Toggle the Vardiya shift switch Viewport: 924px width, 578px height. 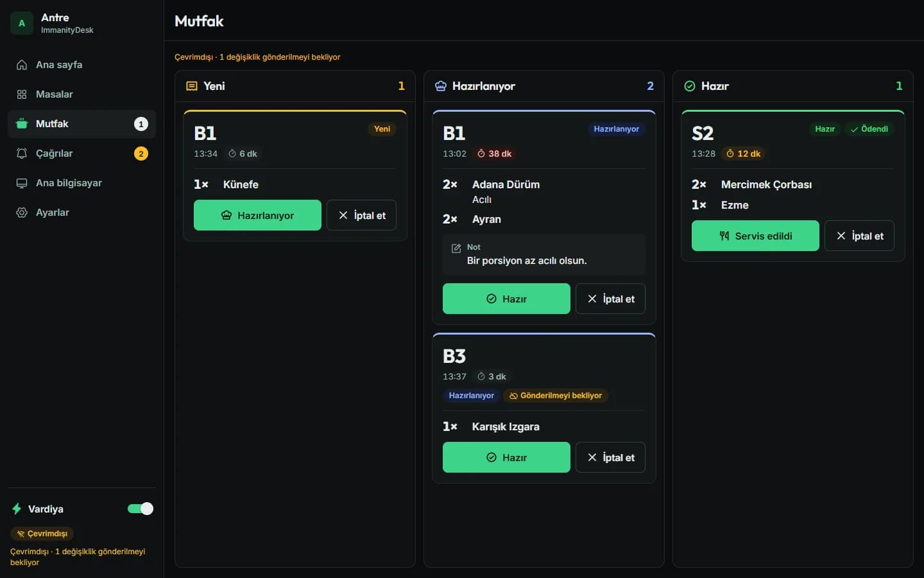click(141, 509)
